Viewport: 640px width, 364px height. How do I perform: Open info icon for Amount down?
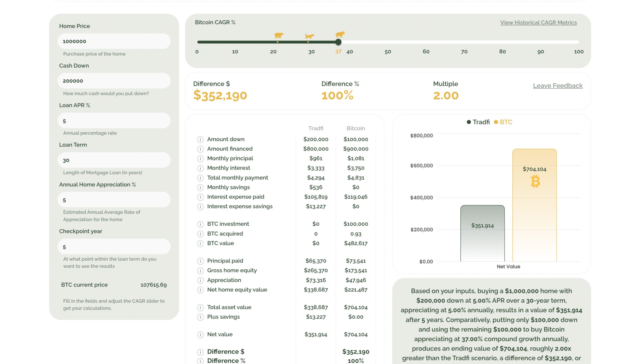coord(200,139)
